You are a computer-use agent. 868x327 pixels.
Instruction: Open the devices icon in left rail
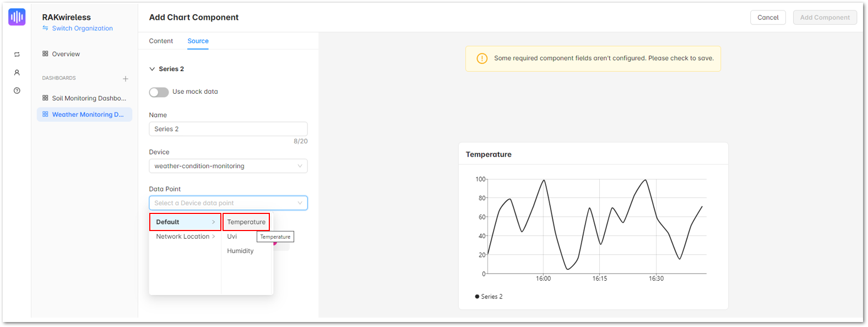[17, 54]
